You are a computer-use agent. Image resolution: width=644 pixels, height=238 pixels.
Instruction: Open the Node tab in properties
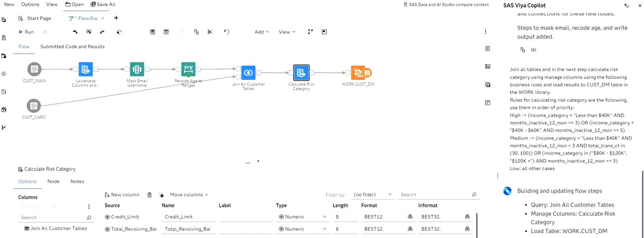tap(53, 182)
